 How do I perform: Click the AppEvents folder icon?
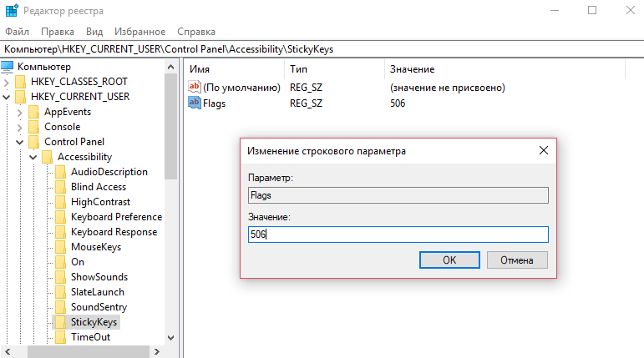click(34, 112)
